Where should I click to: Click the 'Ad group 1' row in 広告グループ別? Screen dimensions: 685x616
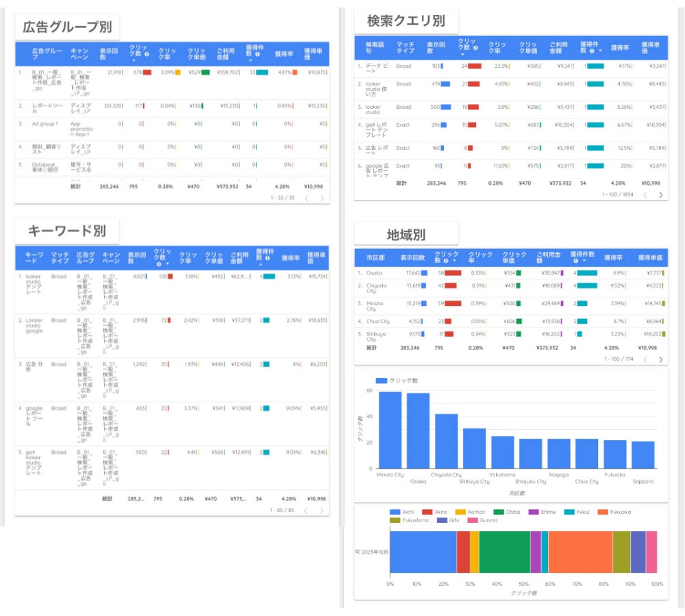tap(172, 129)
